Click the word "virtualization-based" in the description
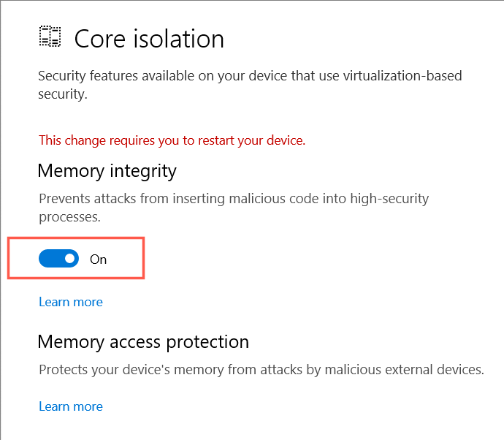The image size is (504, 440). coord(402,76)
